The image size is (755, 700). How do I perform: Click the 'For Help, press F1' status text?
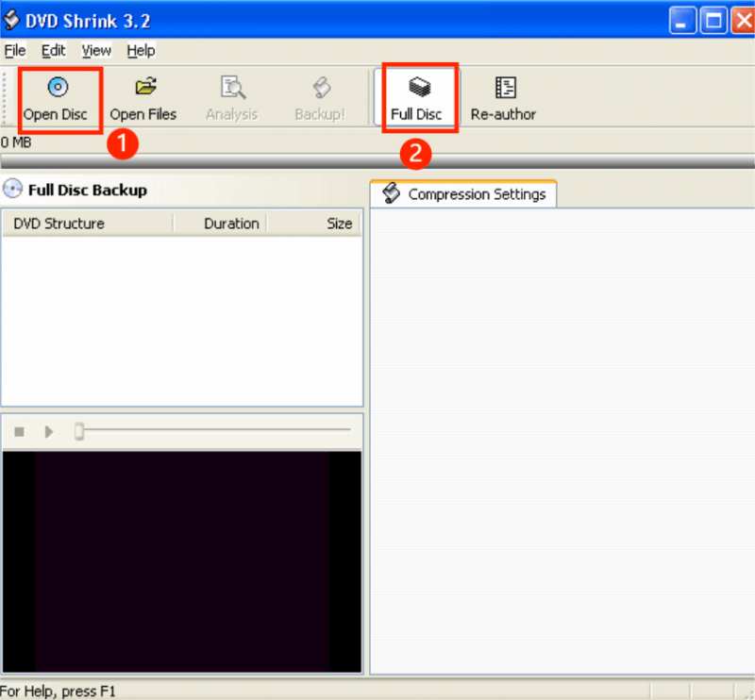click(58, 692)
